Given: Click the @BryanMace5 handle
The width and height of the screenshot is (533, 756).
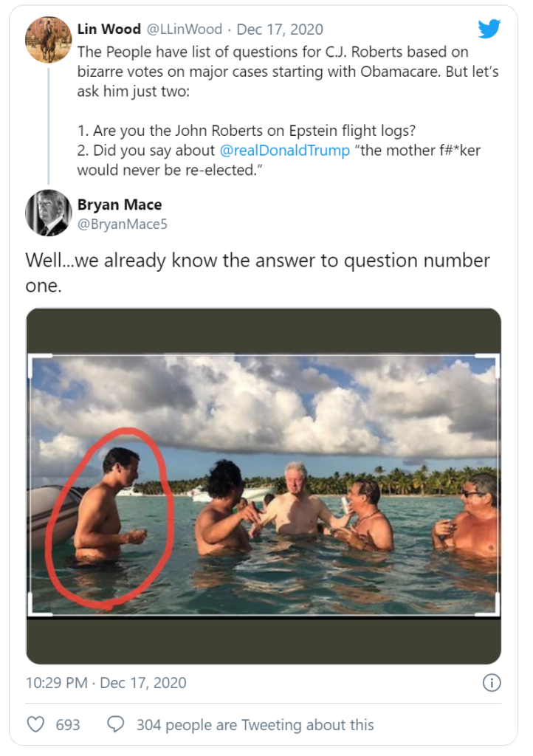Looking at the screenshot, I should coord(123,223).
